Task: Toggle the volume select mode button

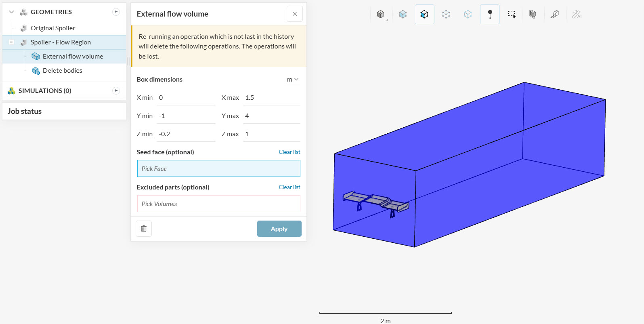Action: (424, 15)
